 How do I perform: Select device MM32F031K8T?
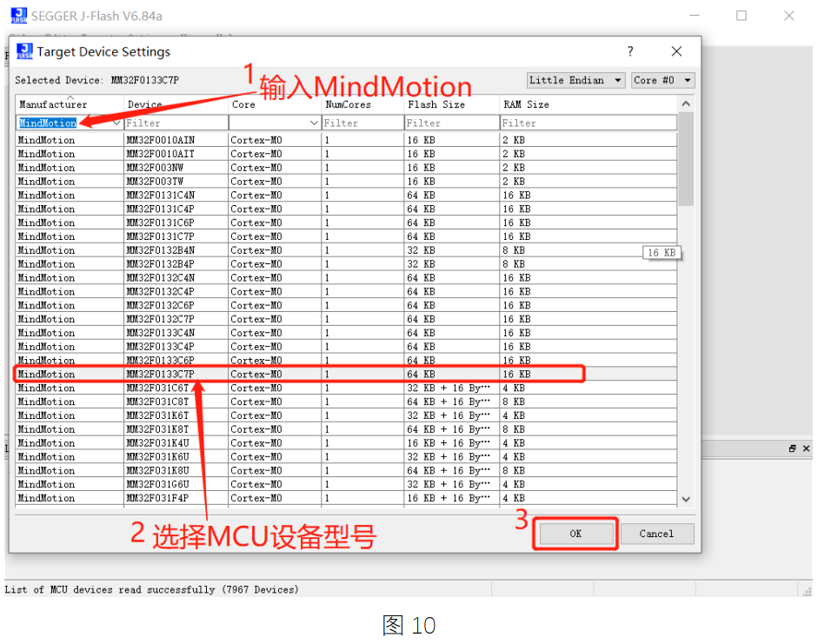346,429
